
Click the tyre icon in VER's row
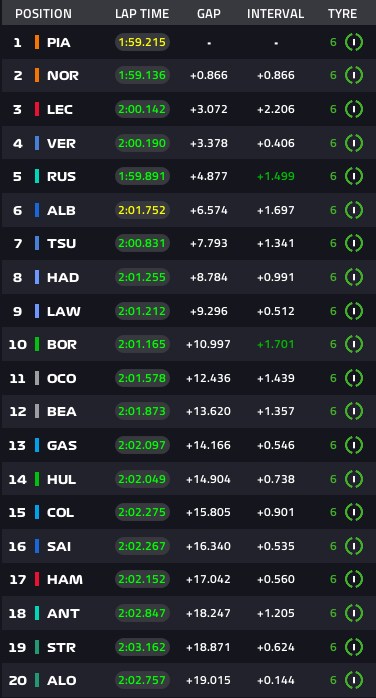click(354, 143)
